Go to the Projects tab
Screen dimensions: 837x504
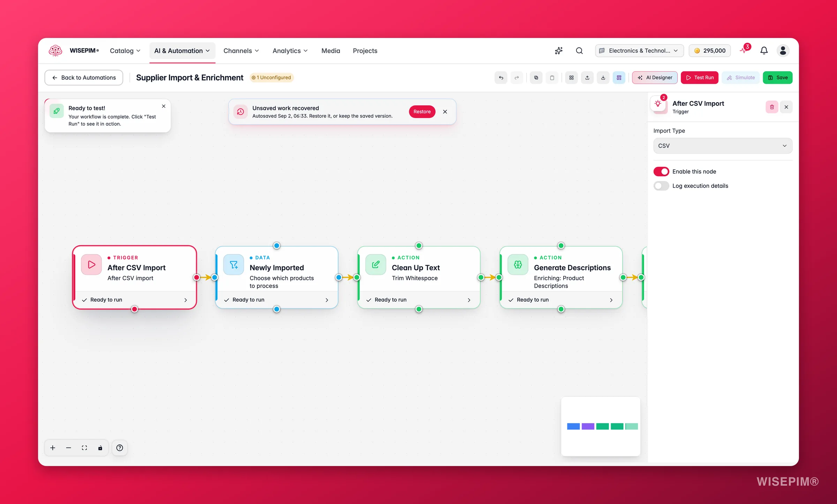365,51
